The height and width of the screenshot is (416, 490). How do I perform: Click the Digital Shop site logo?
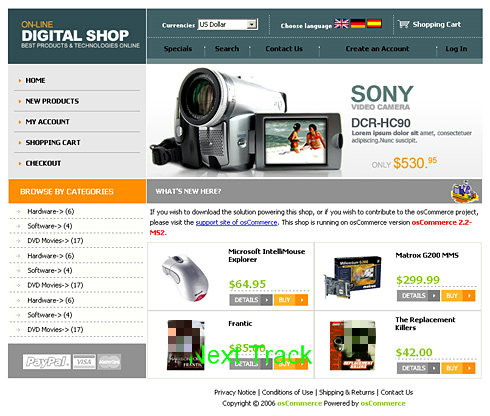(x=80, y=35)
